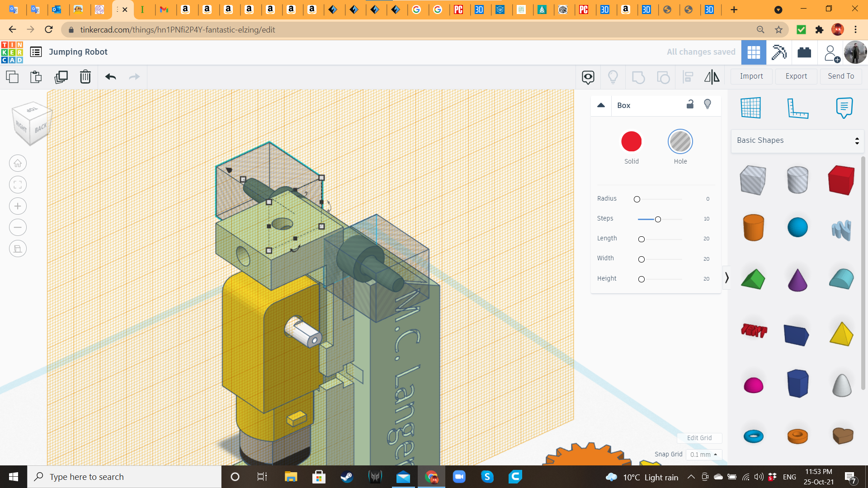
Task: Lock the selected Box shape
Action: tap(690, 105)
